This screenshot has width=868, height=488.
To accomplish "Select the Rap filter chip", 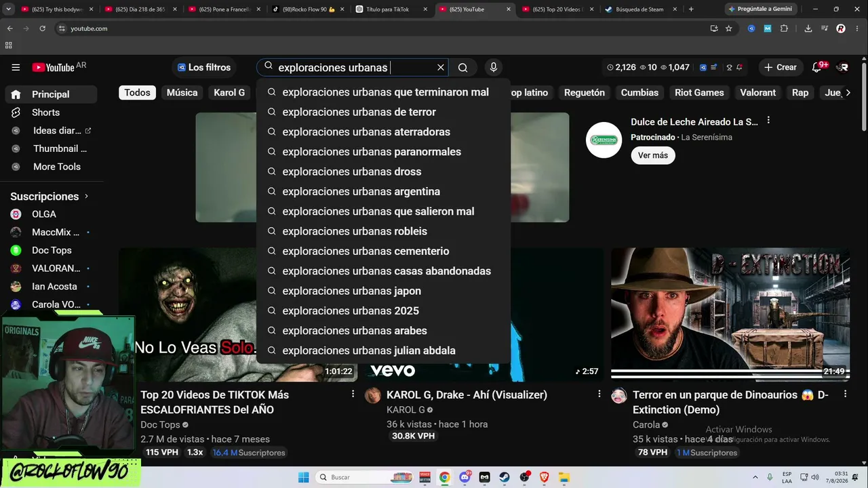I will pos(800,93).
